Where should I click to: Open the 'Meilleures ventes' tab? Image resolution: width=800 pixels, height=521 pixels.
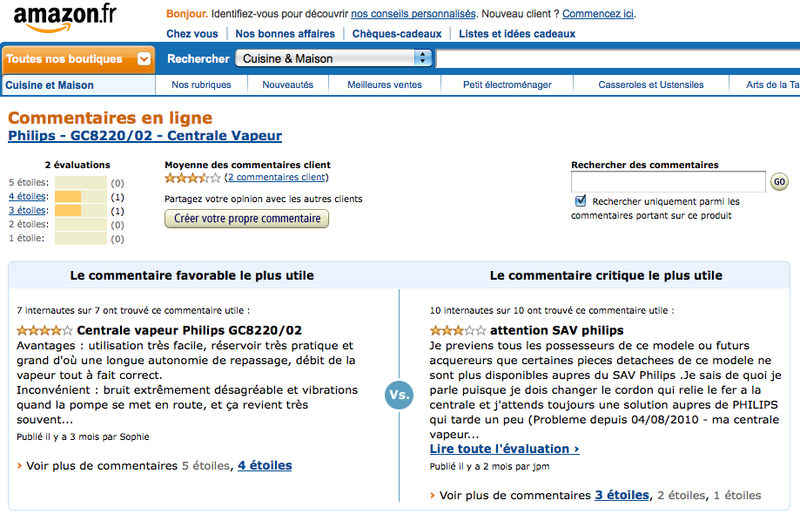385,85
